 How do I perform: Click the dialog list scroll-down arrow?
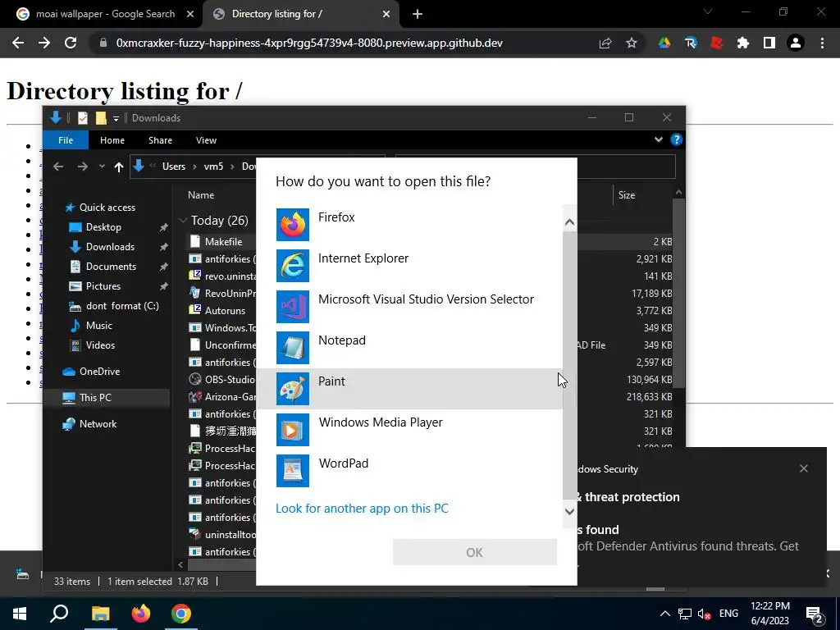coord(569,511)
